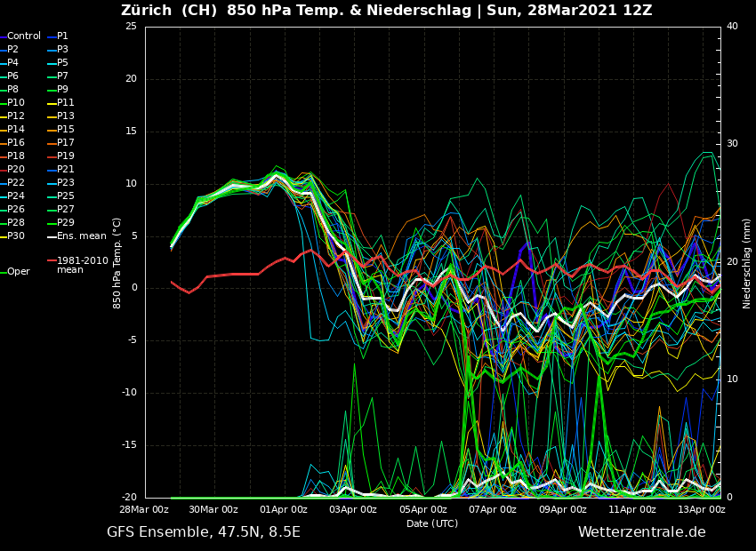This screenshot has width=756, height=551.
Task: Click the 30Mar 00z tick label
Action: (214, 509)
